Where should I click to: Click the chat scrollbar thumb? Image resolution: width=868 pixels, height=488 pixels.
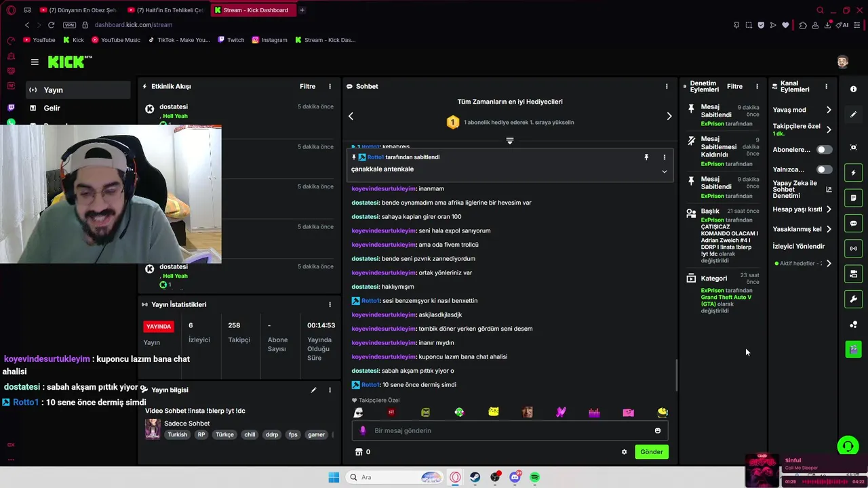[676, 375]
